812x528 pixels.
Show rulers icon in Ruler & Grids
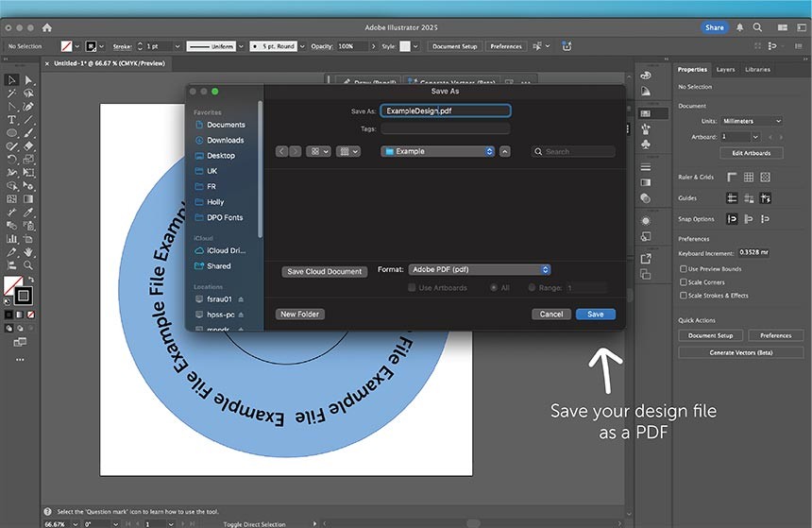(732, 178)
